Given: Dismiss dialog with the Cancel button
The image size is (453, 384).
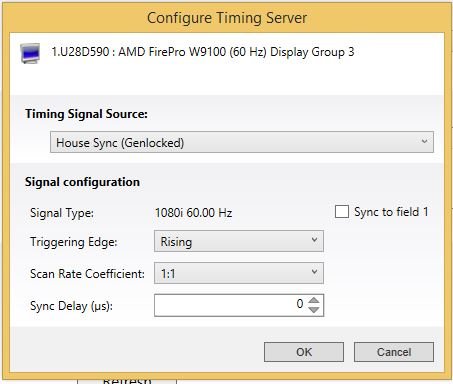Looking at the screenshot, I should (394, 352).
